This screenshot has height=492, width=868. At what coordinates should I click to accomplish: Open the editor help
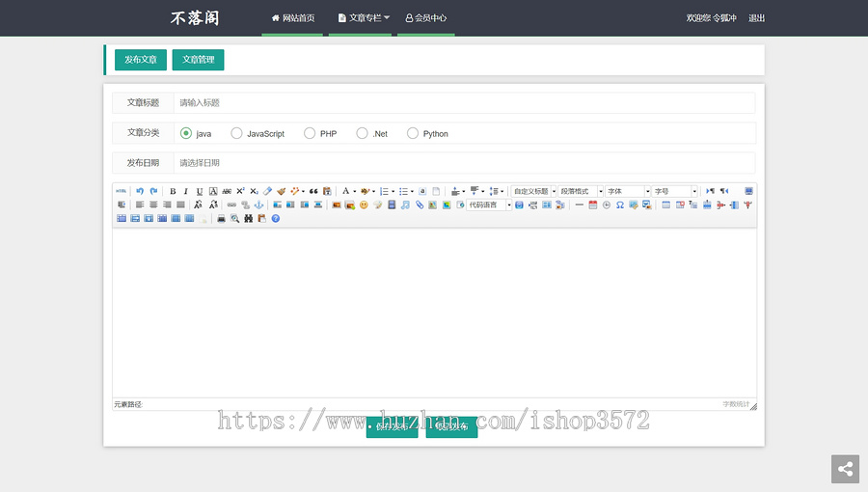point(276,219)
